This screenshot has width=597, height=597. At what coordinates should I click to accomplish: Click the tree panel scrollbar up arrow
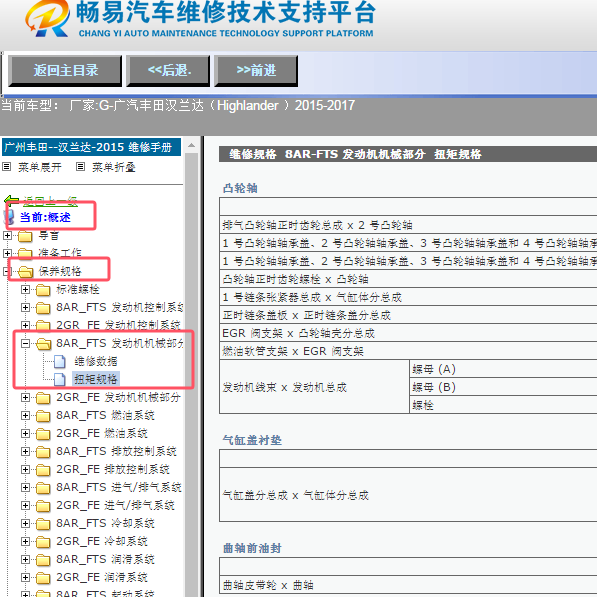(x=192, y=145)
